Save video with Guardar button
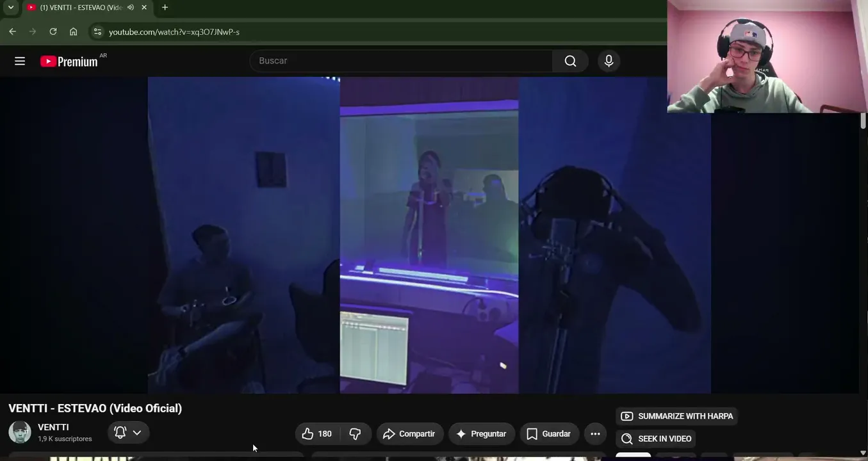The width and height of the screenshot is (868, 461). tap(550, 434)
